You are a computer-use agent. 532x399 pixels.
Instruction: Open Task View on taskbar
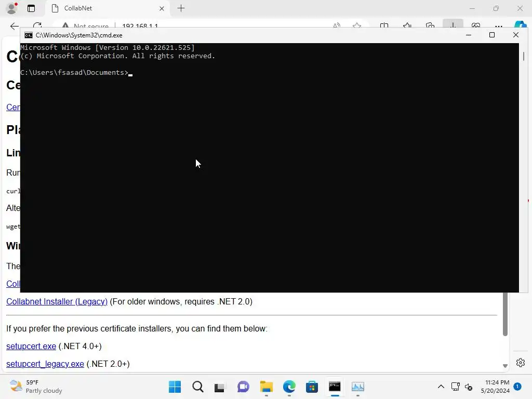click(220, 387)
